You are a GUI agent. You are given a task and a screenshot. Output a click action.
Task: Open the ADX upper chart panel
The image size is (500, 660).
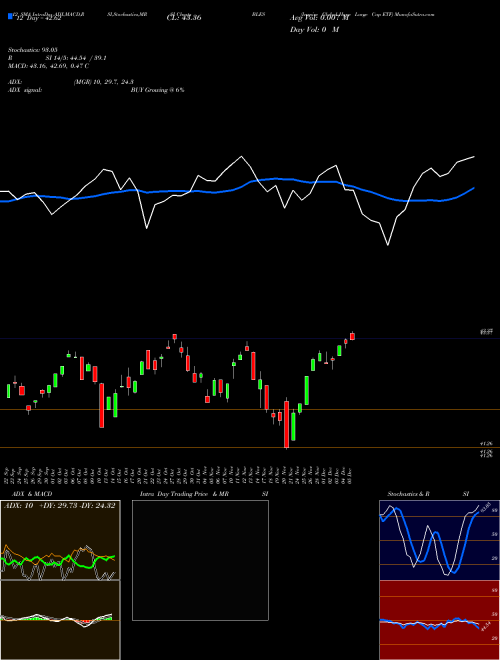[60, 540]
